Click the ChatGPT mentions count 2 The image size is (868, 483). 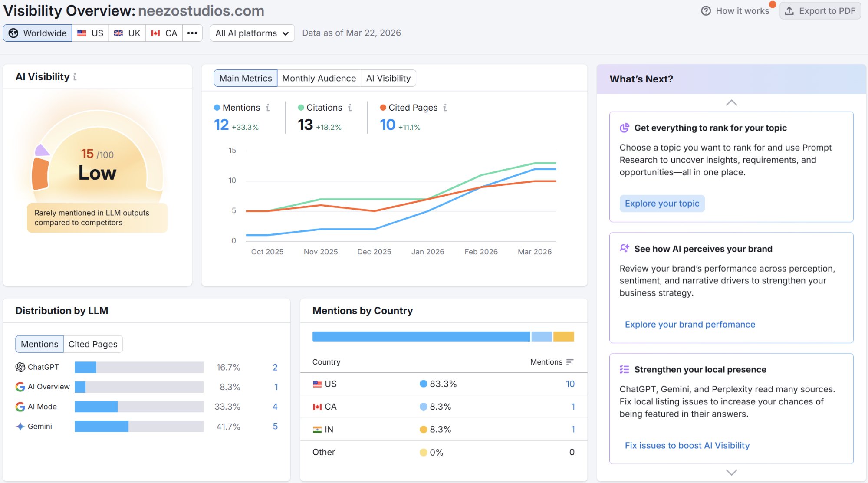click(275, 367)
